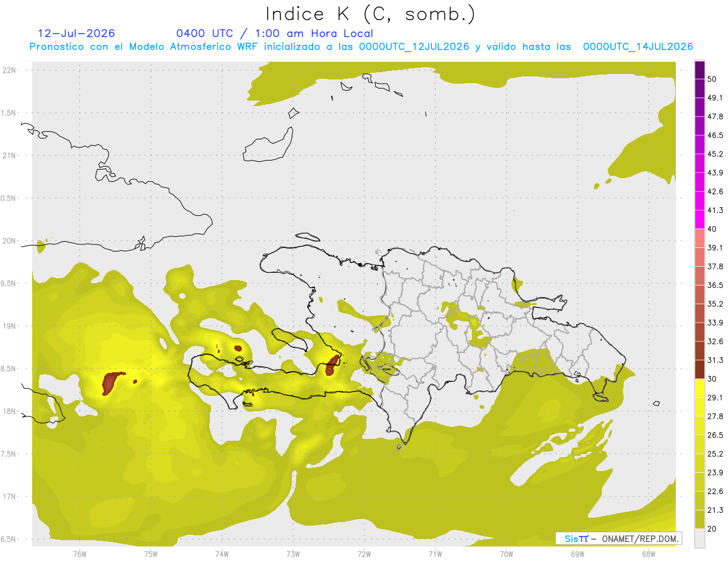Pick the bright yellow swatch between 29.1 and 30
The height and width of the screenshot is (562, 728).
(700, 388)
